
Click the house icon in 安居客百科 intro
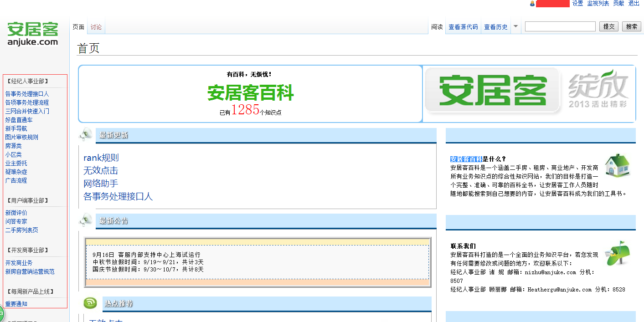click(617, 166)
